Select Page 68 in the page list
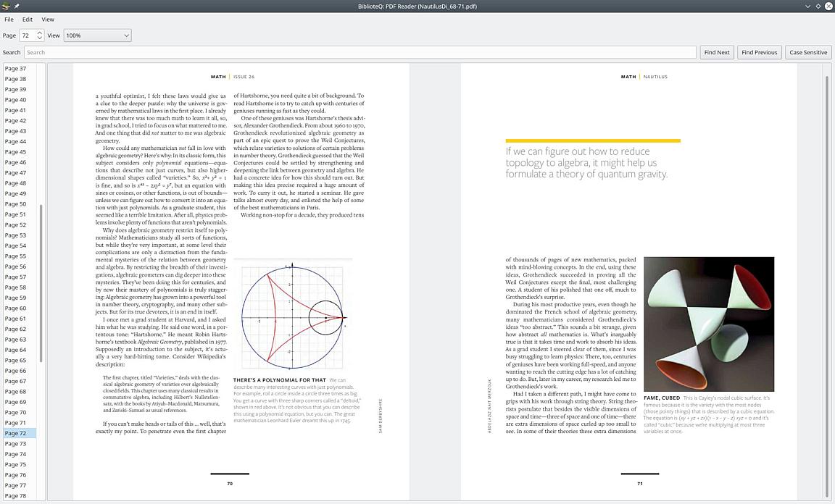 [20, 392]
